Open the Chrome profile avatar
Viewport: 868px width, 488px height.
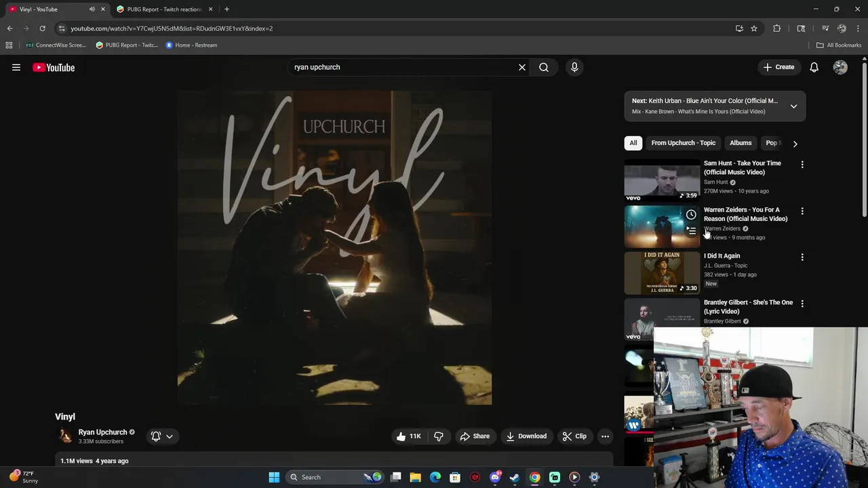tap(842, 28)
